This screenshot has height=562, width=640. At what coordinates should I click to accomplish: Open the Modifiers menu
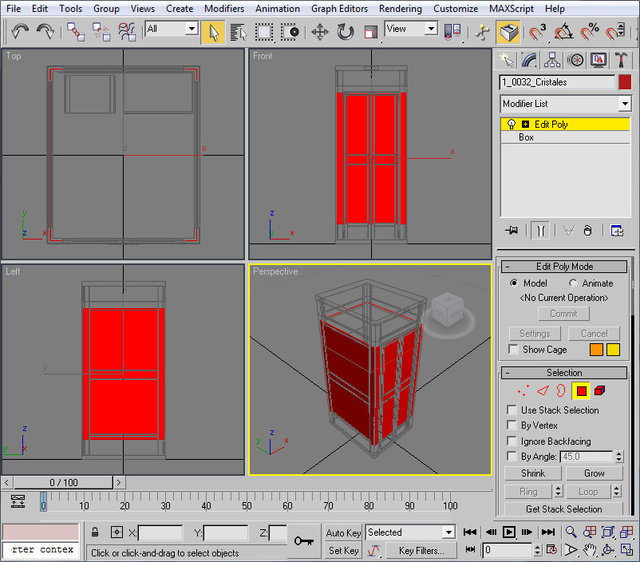click(x=224, y=8)
